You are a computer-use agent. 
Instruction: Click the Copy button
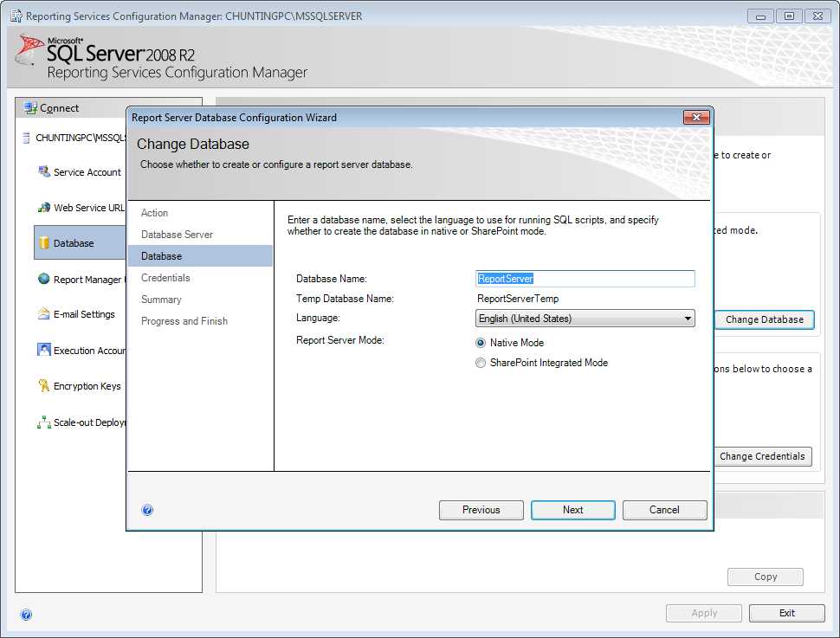[x=766, y=577]
